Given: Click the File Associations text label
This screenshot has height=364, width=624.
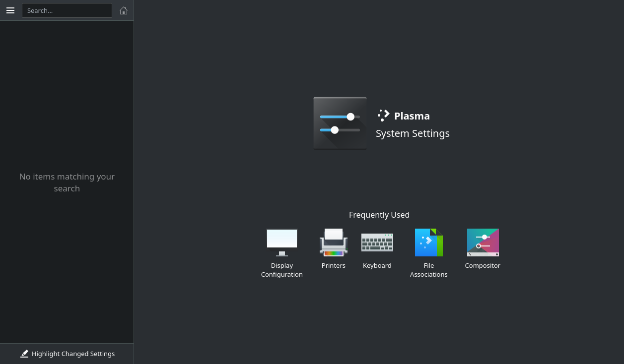Looking at the screenshot, I should click(x=428, y=270).
